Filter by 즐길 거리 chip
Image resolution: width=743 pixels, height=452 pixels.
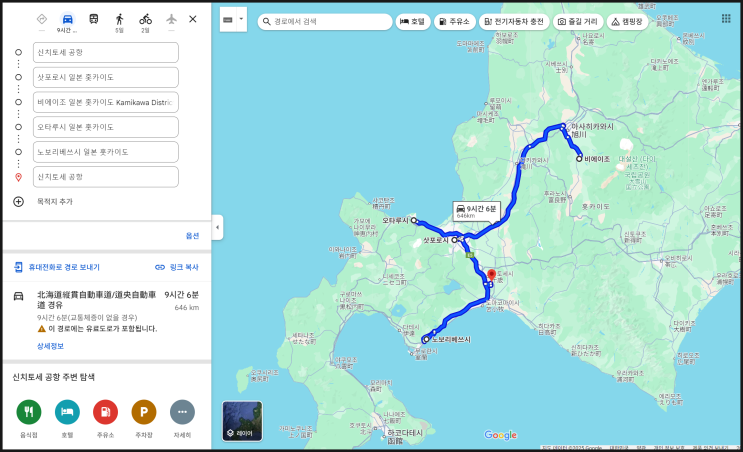[578, 21]
